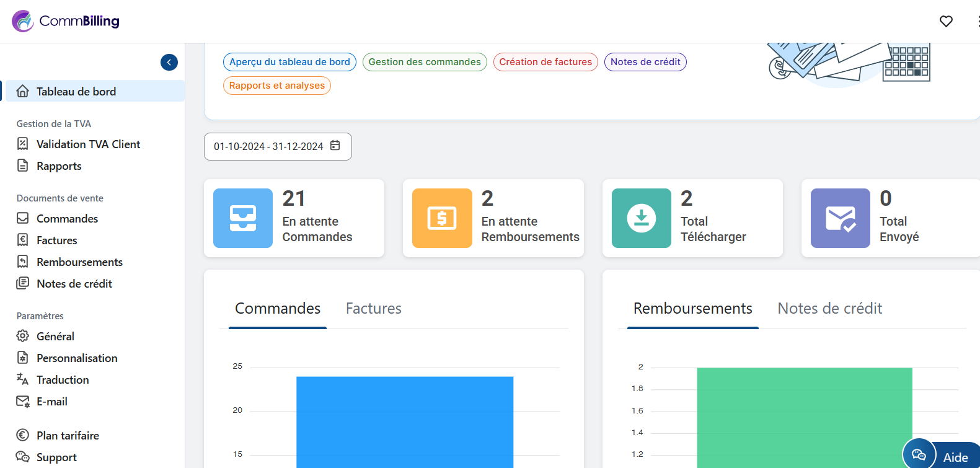
Task: Click the Support chat icon in the sidebar
Action: (x=23, y=457)
